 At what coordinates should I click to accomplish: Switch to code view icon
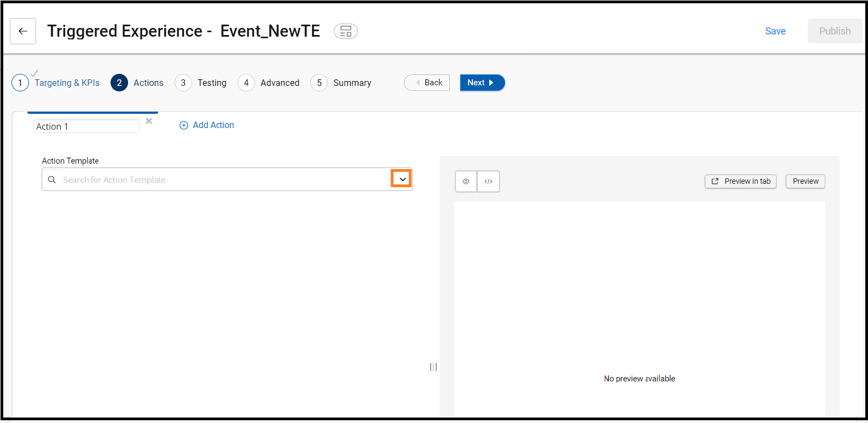pos(489,181)
